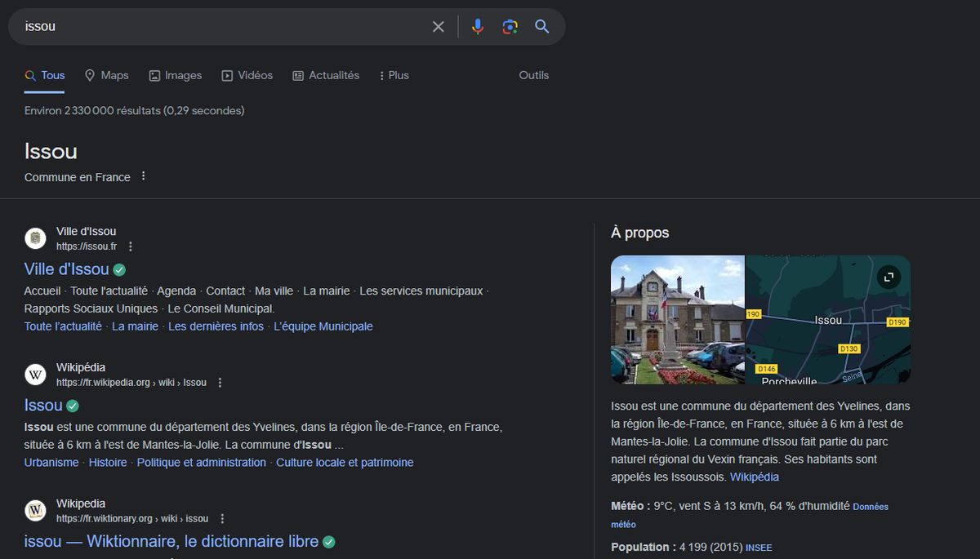Start voice search with microphone icon

[478, 27]
